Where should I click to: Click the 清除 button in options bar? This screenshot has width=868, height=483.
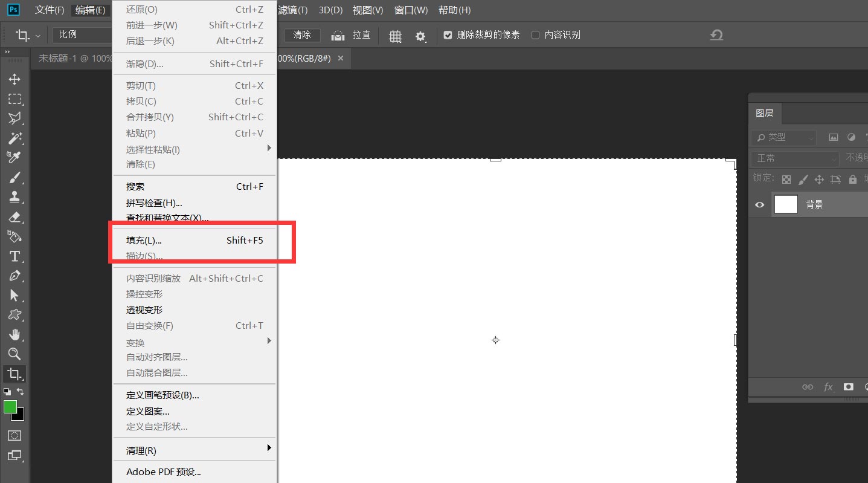click(301, 35)
